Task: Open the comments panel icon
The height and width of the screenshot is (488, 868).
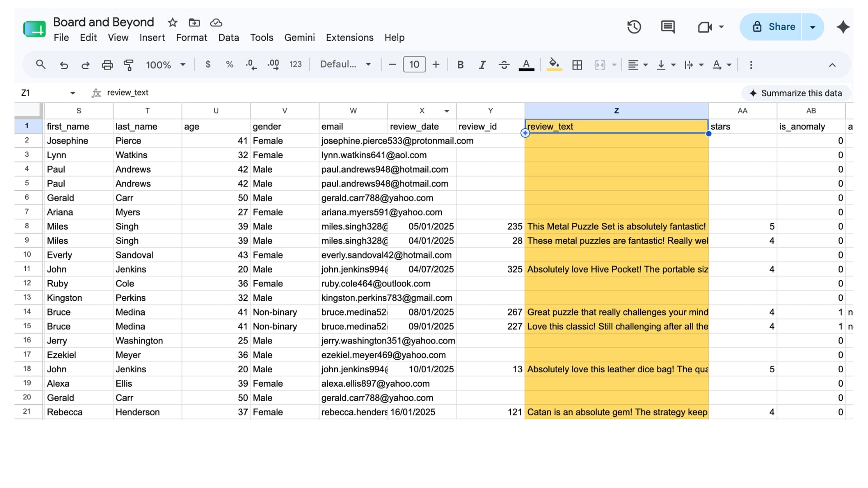Action: [667, 27]
